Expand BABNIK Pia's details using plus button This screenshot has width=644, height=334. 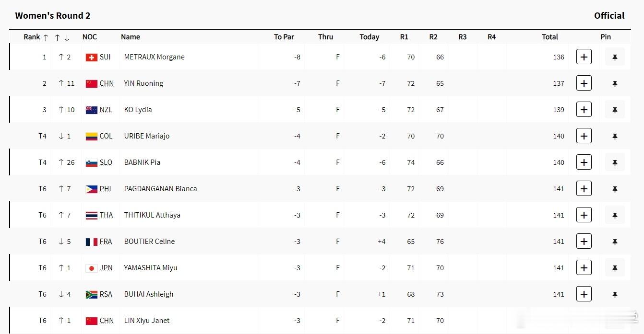(584, 162)
